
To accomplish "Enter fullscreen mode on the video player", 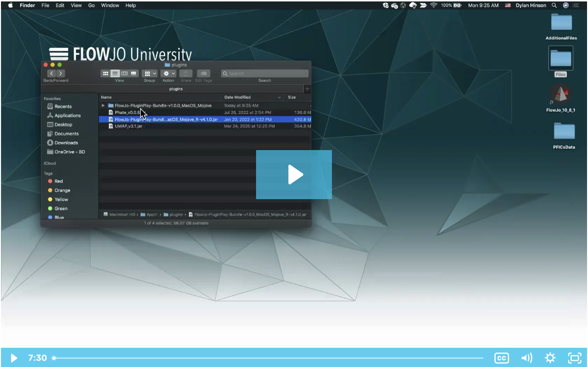I will [575, 358].
